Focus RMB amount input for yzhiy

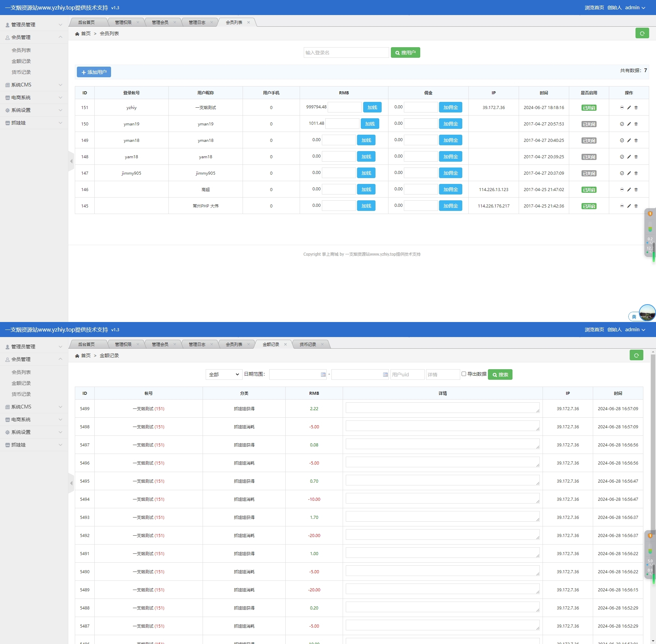click(x=344, y=107)
